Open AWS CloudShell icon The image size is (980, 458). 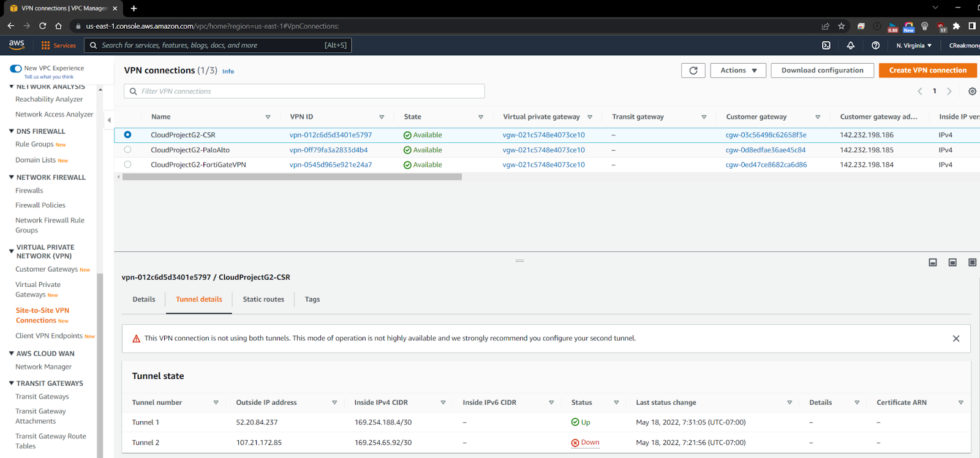coord(826,45)
